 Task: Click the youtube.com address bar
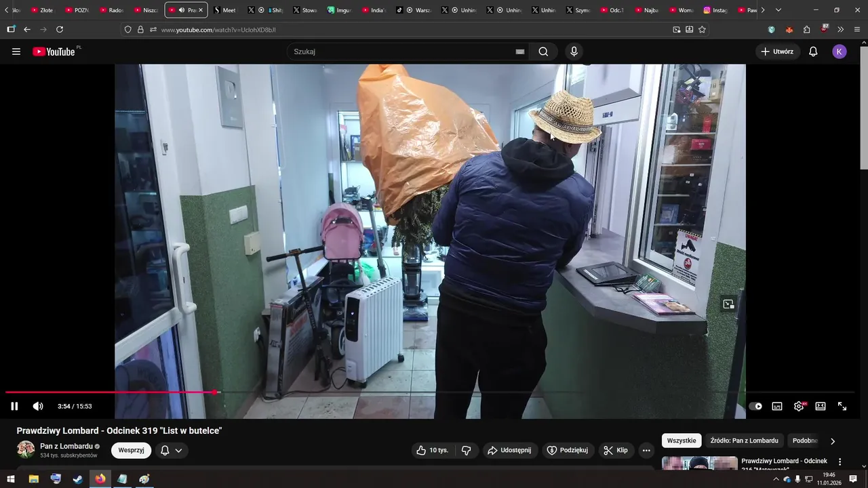[x=414, y=29]
